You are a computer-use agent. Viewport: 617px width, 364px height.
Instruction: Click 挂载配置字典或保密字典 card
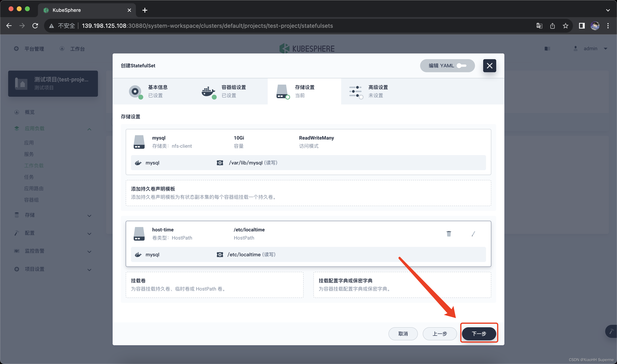coord(402,285)
